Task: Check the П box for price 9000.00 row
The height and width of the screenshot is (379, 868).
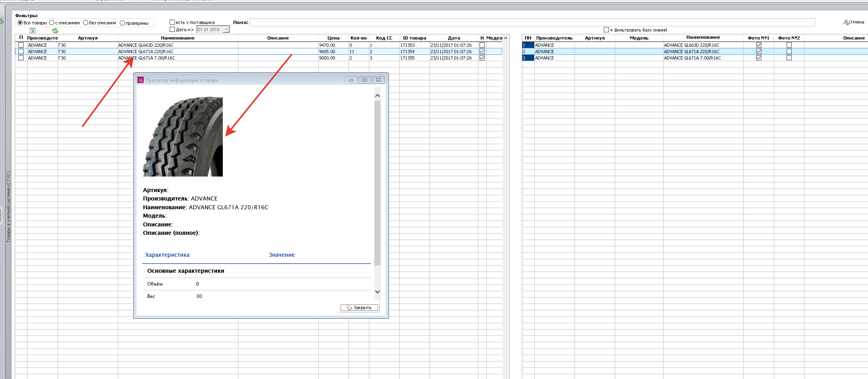Action: pos(21,58)
